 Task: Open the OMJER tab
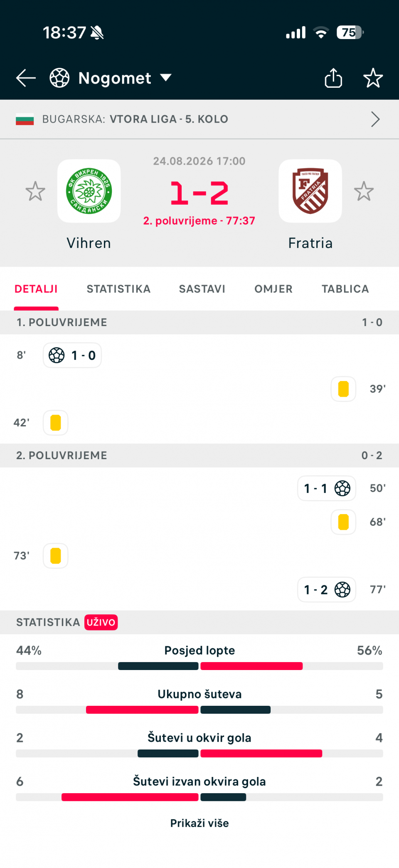273,289
